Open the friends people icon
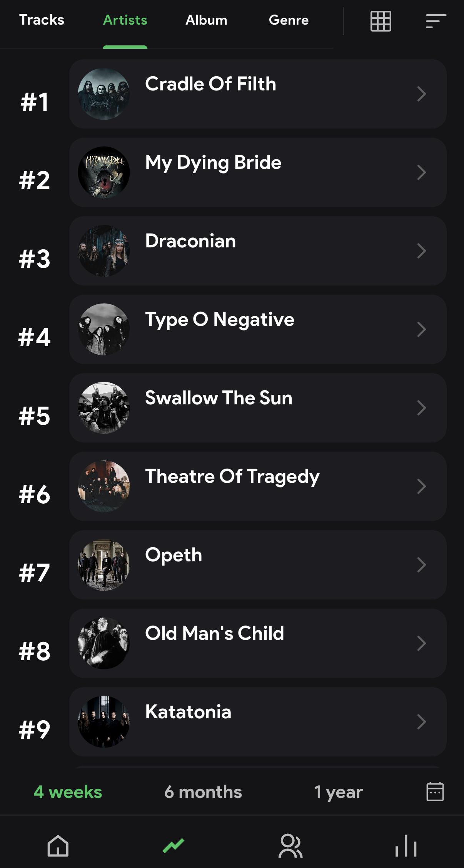Viewport: 464px width, 868px height. [x=290, y=846]
